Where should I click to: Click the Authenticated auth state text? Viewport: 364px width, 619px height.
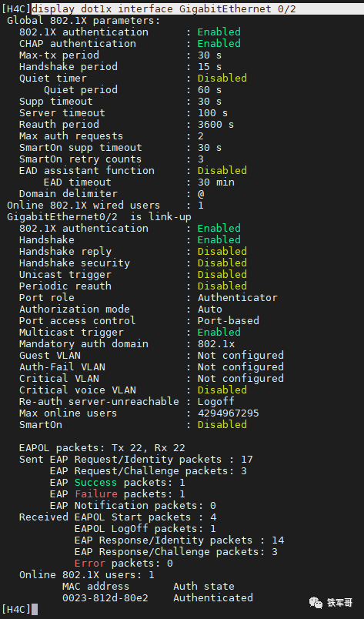(213, 597)
